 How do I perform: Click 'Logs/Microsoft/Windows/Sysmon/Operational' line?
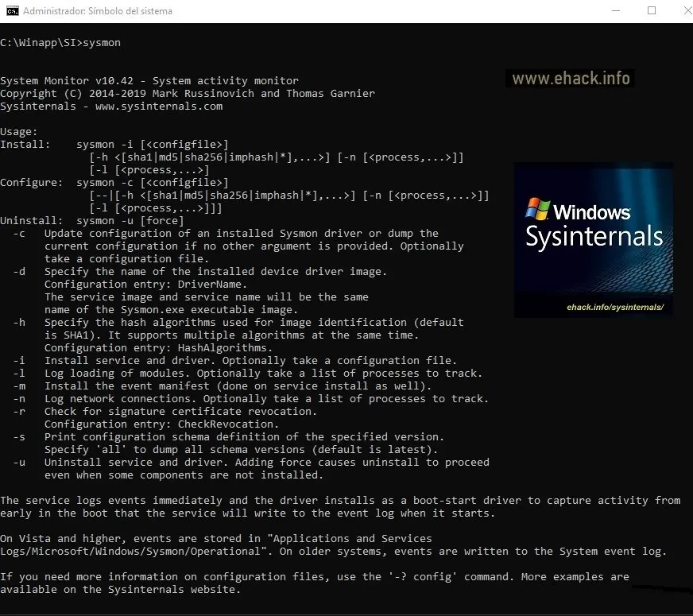coord(334,552)
